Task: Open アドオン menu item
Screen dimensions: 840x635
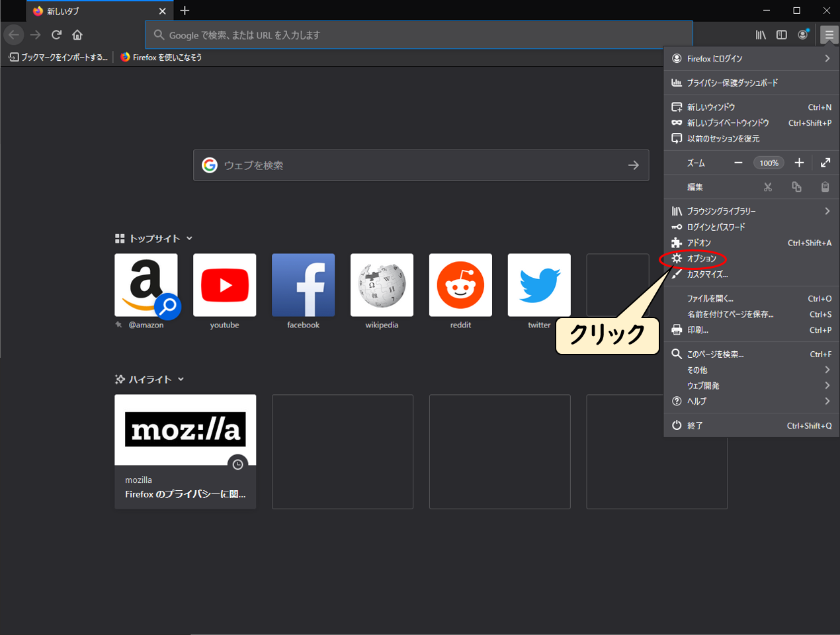Action: pyautogui.click(x=751, y=243)
